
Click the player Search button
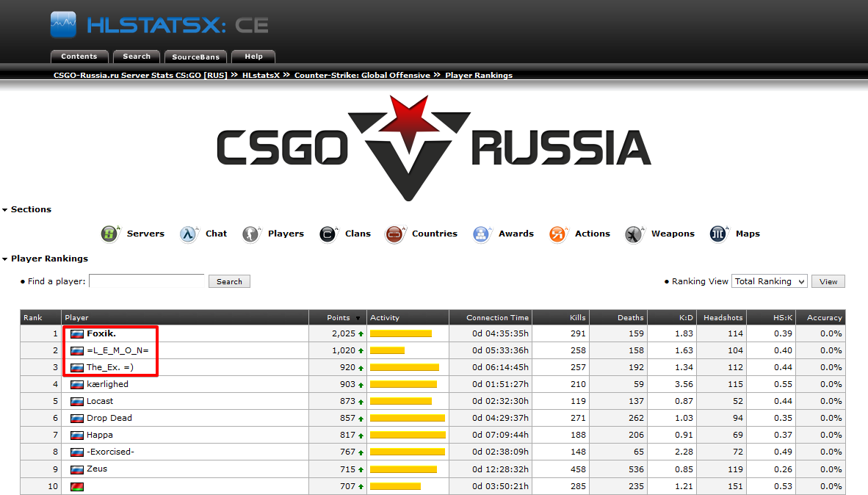[229, 281]
